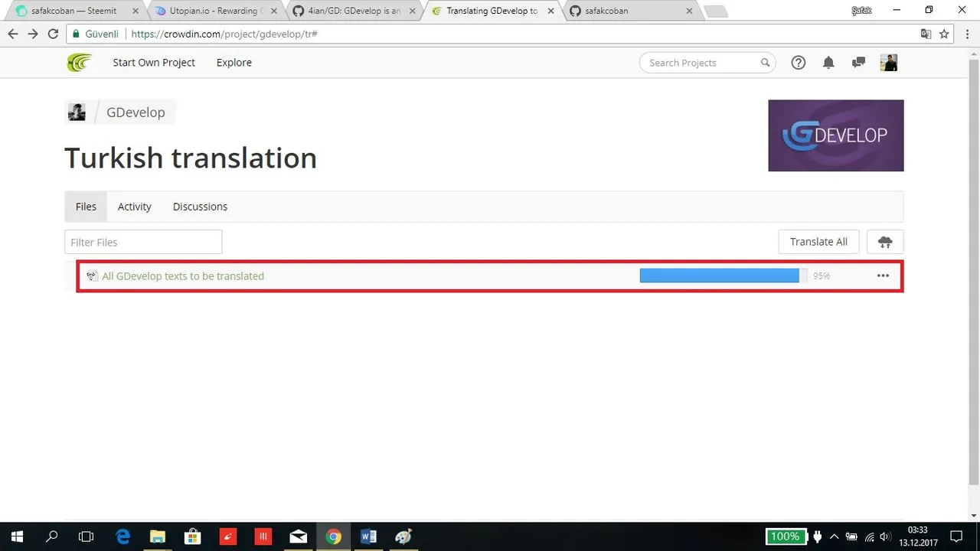Click the Crowdin logo icon

(x=79, y=63)
